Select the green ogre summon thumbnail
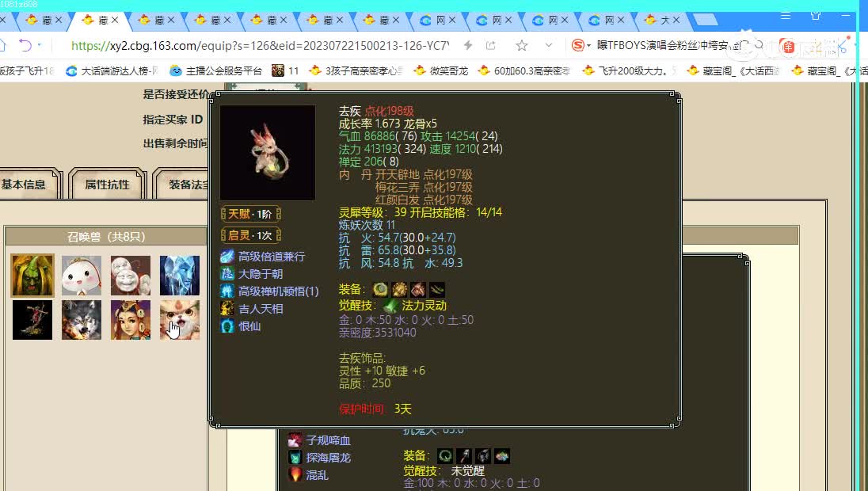 click(32, 275)
